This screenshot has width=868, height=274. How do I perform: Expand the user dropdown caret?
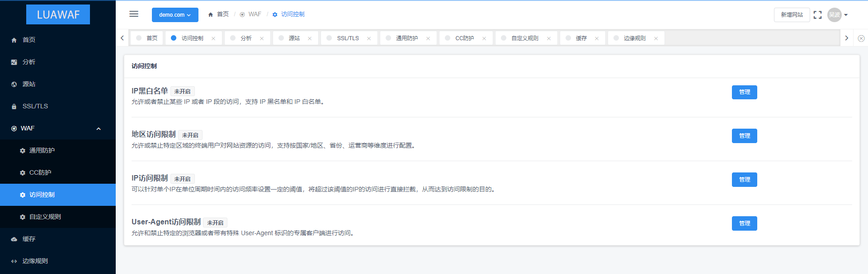(846, 15)
